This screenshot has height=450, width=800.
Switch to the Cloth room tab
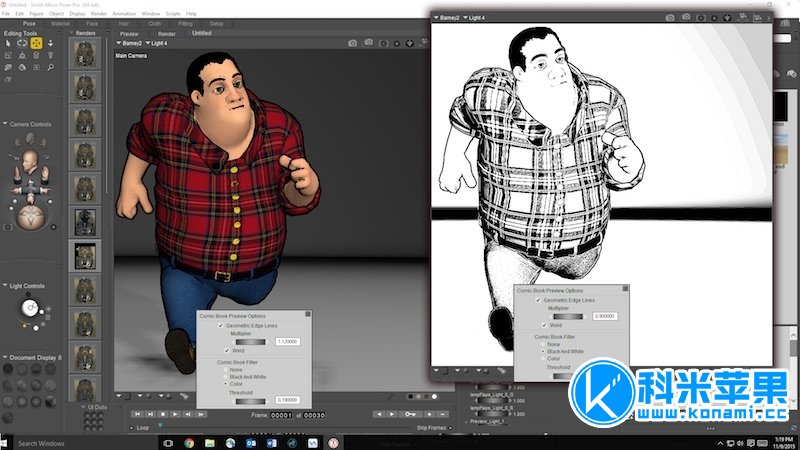pyautogui.click(x=155, y=23)
